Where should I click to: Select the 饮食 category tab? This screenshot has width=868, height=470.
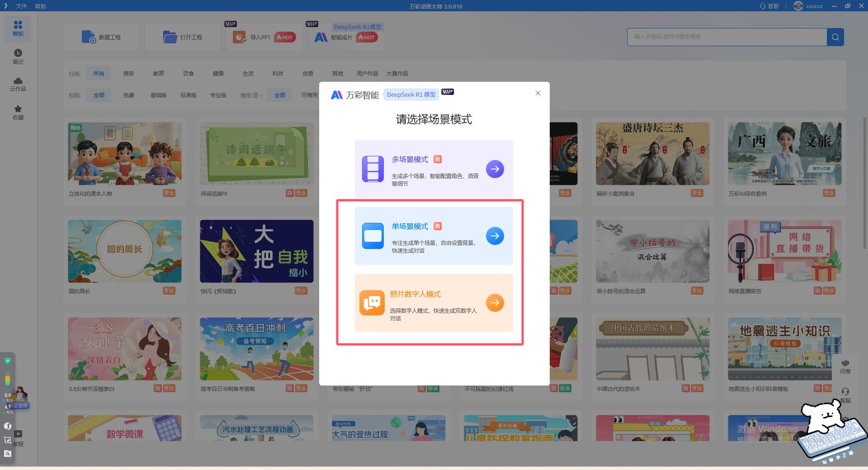coord(189,73)
